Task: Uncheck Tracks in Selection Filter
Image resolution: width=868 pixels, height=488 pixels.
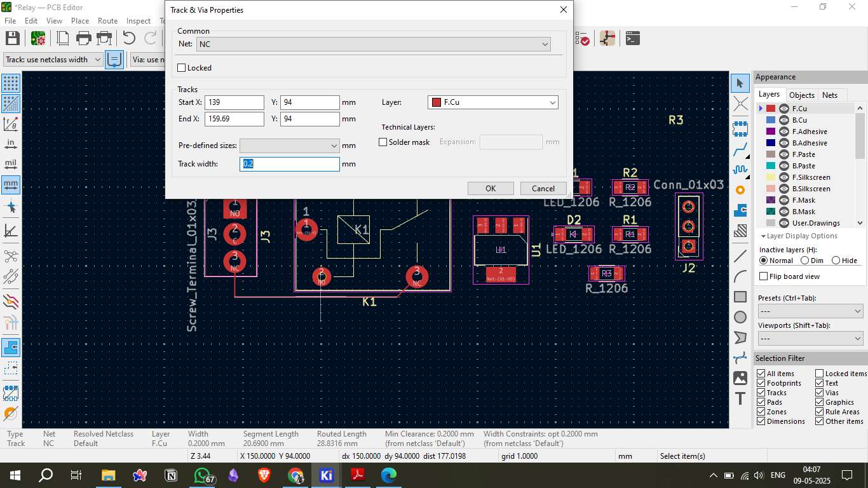Action: pyautogui.click(x=761, y=393)
